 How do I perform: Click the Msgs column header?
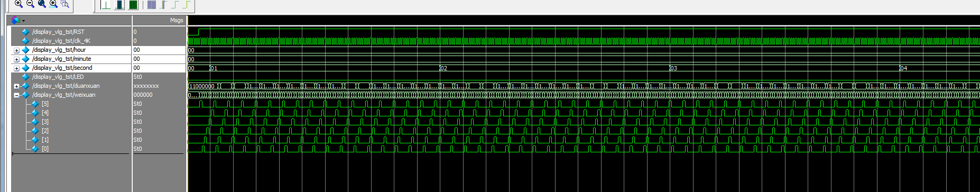tap(177, 20)
